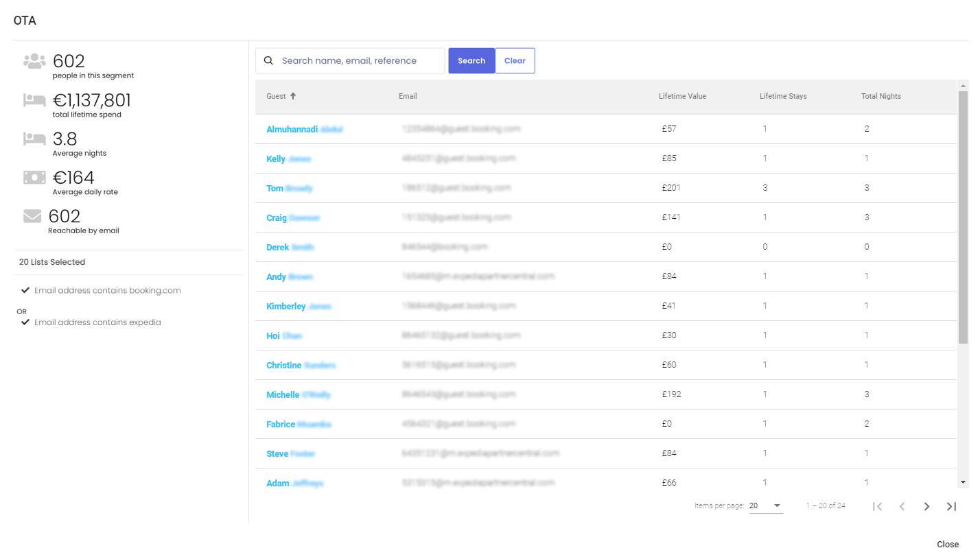Expand the 20 Lists Selected section
980x559 pixels.
click(x=52, y=262)
